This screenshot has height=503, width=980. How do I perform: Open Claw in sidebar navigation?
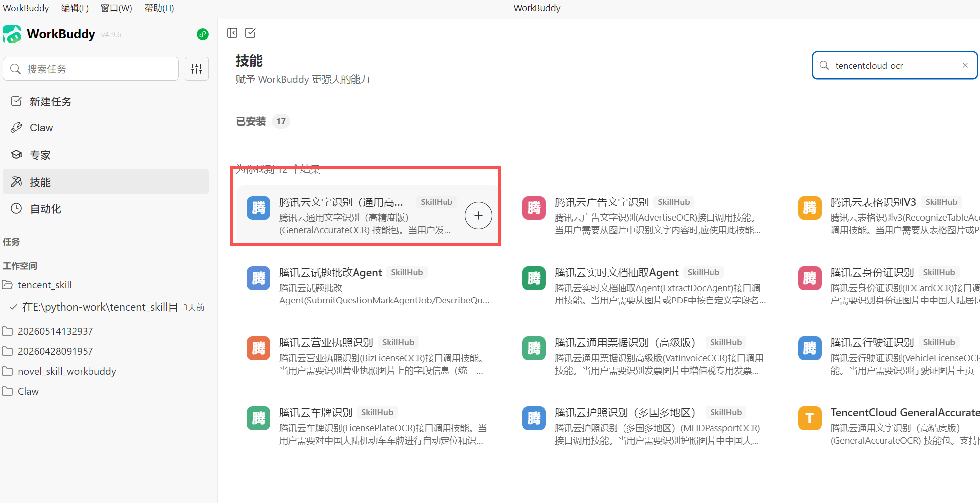pos(106,128)
